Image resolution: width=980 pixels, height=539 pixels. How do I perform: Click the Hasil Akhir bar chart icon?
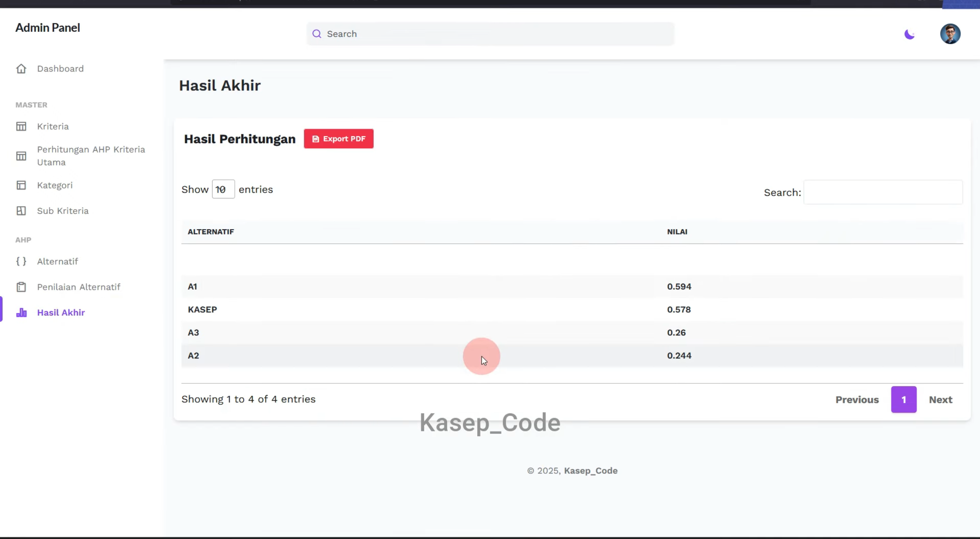coord(21,313)
